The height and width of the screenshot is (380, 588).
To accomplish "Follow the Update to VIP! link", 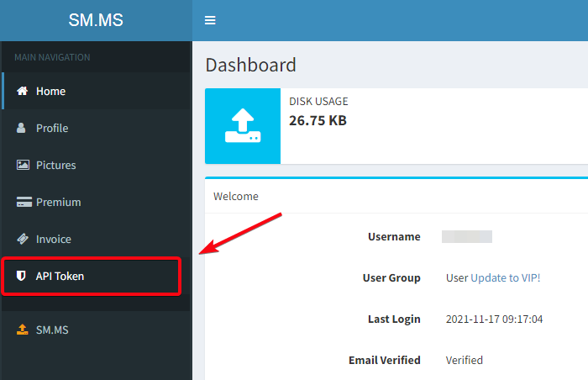I will pyautogui.click(x=506, y=278).
